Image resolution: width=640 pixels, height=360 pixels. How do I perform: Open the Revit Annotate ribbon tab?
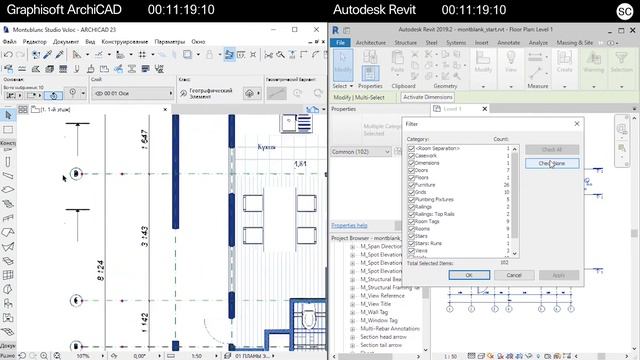[x=509, y=42]
